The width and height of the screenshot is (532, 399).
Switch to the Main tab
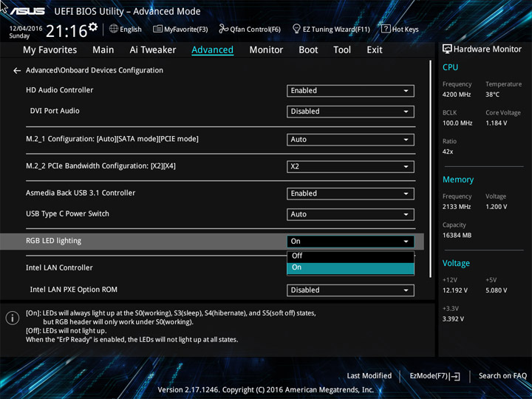tap(103, 50)
